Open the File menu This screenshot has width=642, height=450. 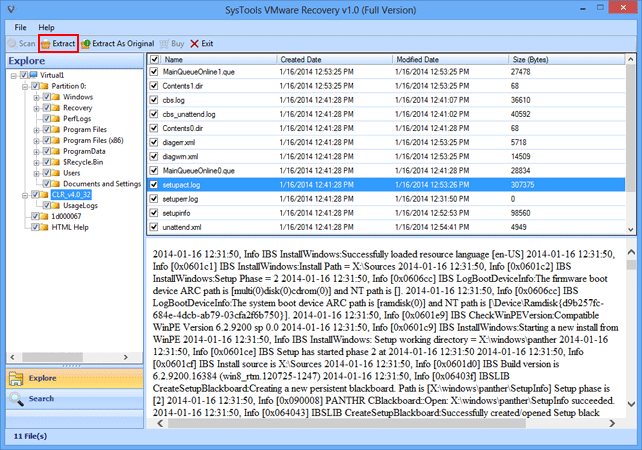pos(20,27)
